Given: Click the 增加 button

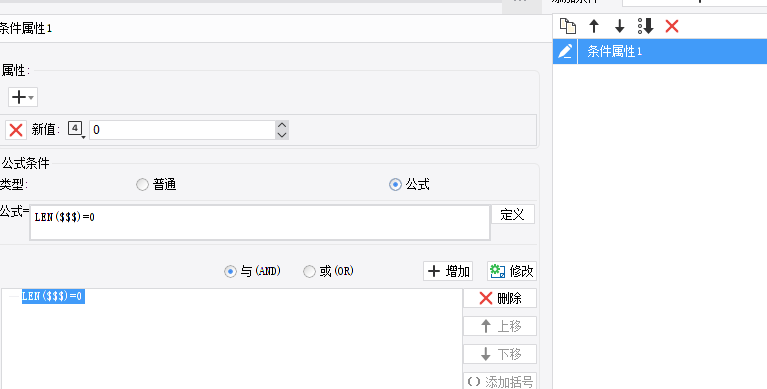Looking at the screenshot, I should coord(448,271).
